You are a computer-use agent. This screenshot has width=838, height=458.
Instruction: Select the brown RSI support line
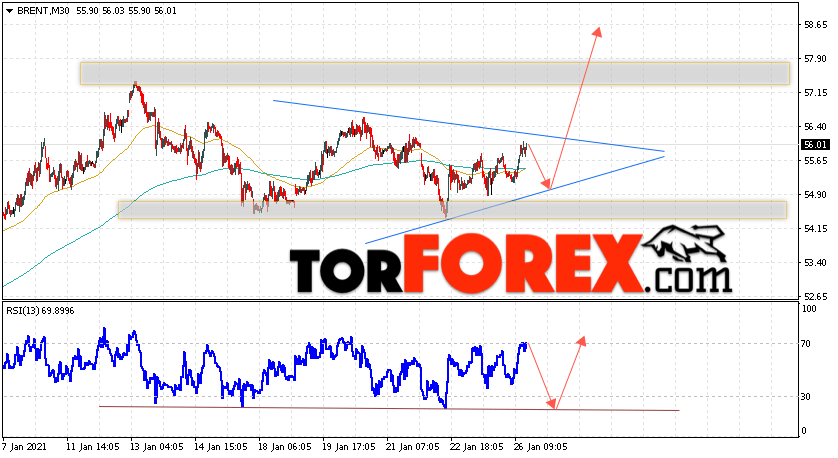tap(389, 408)
